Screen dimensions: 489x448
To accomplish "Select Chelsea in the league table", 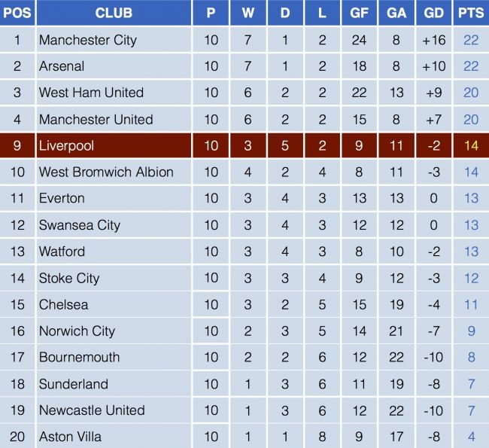I will pos(63,304).
